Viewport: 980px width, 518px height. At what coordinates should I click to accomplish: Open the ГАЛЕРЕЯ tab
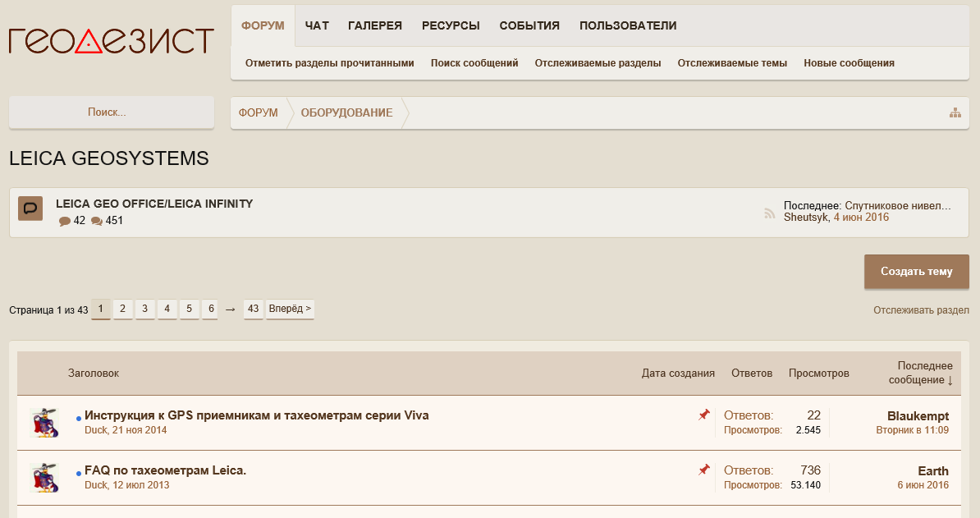pyautogui.click(x=375, y=25)
